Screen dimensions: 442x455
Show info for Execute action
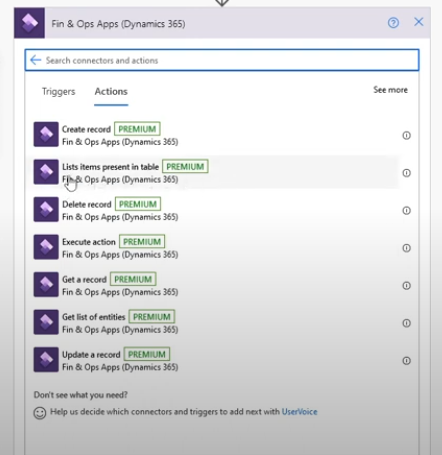pos(406,248)
